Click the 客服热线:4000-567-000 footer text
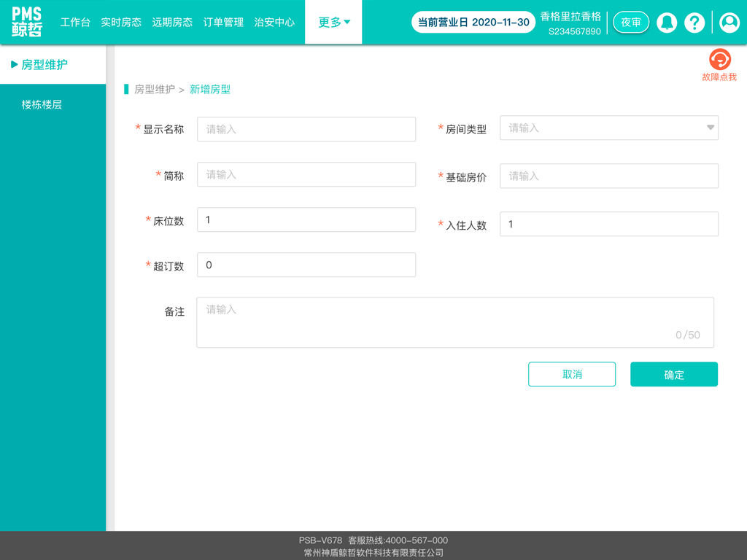Image resolution: width=747 pixels, height=560 pixels. [398, 540]
